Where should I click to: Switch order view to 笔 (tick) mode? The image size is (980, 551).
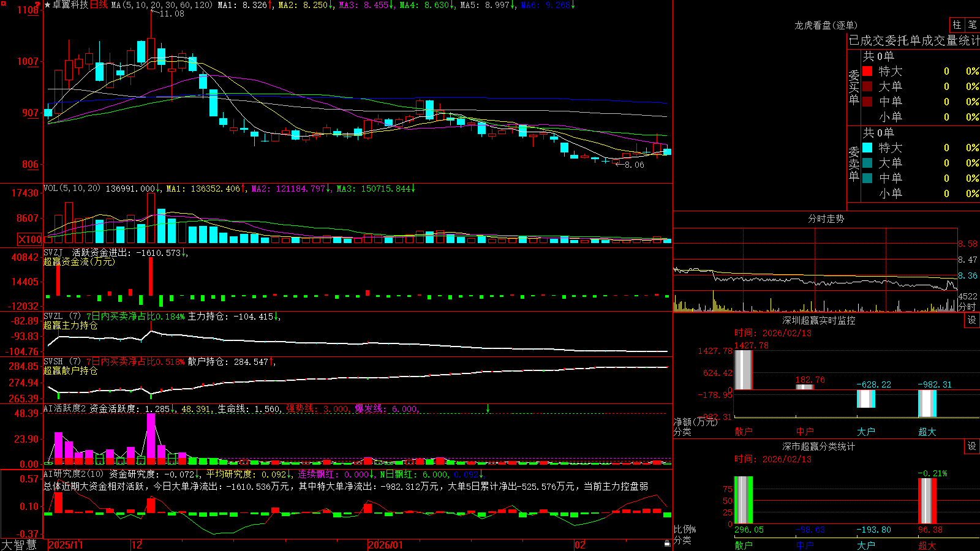pyautogui.click(x=972, y=24)
